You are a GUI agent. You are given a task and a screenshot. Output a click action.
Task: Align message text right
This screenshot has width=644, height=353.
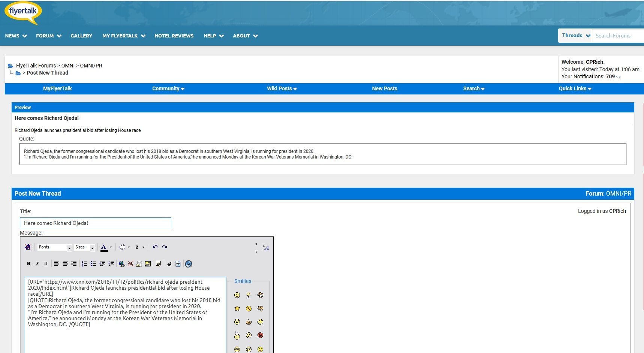coord(74,264)
